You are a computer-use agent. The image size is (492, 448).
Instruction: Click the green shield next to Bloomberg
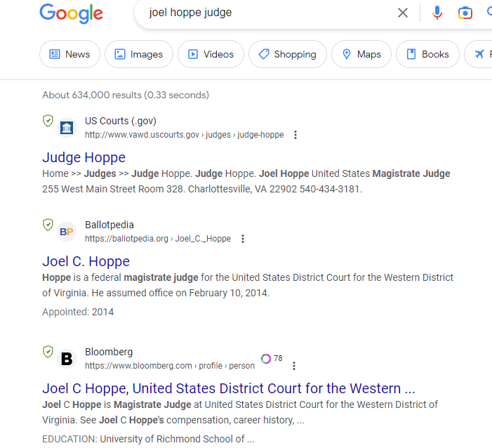[48, 352]
